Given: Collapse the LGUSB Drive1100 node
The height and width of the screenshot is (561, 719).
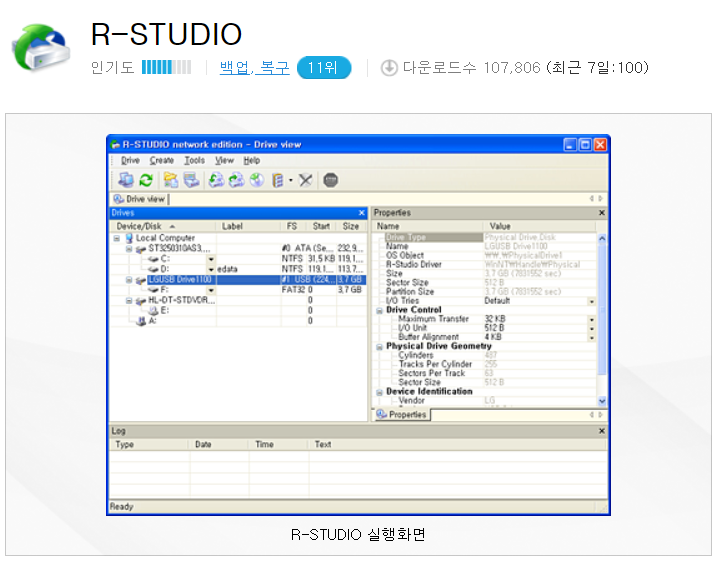Looking at the screenshot, I should tap(129, 280).
